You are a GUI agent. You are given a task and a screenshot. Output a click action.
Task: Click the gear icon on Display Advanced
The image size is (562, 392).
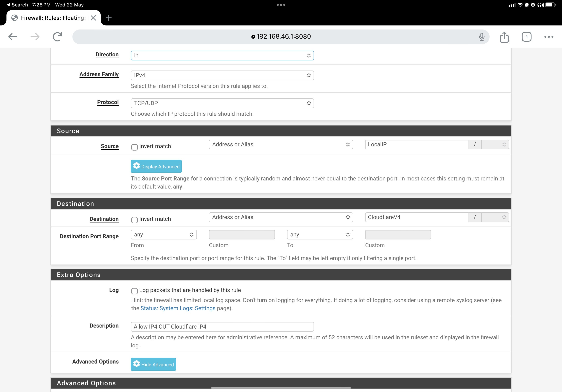[x=136, y=166]
